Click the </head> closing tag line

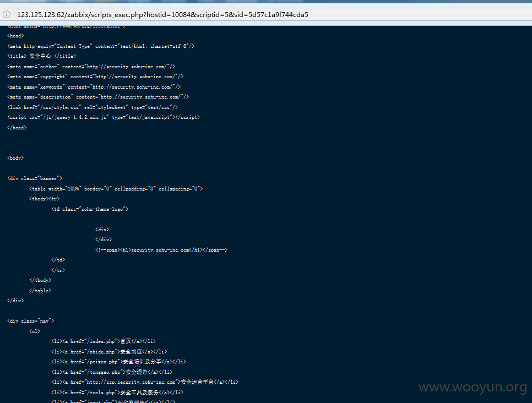click(x=17, y=128)
